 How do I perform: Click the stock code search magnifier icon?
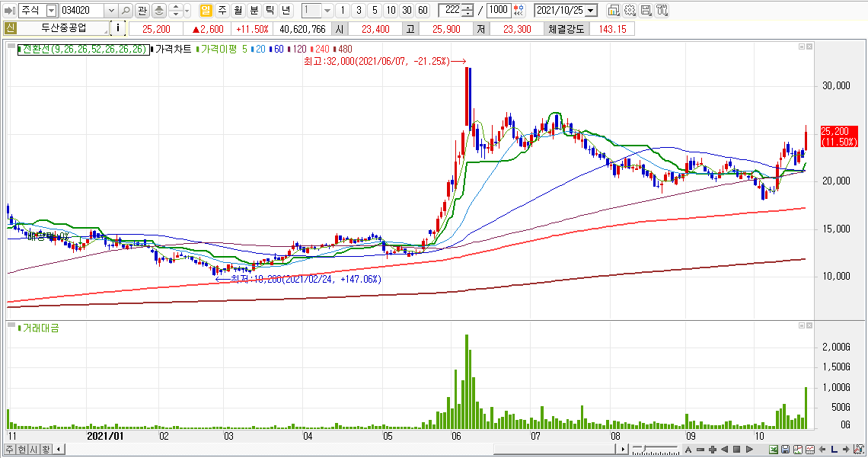coord(126,10)
